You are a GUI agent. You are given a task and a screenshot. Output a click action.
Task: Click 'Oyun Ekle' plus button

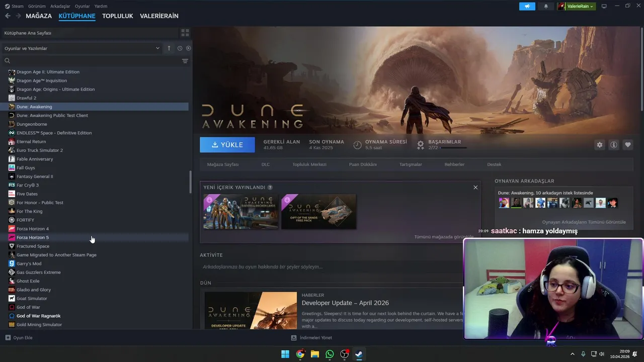pos(19,338)
